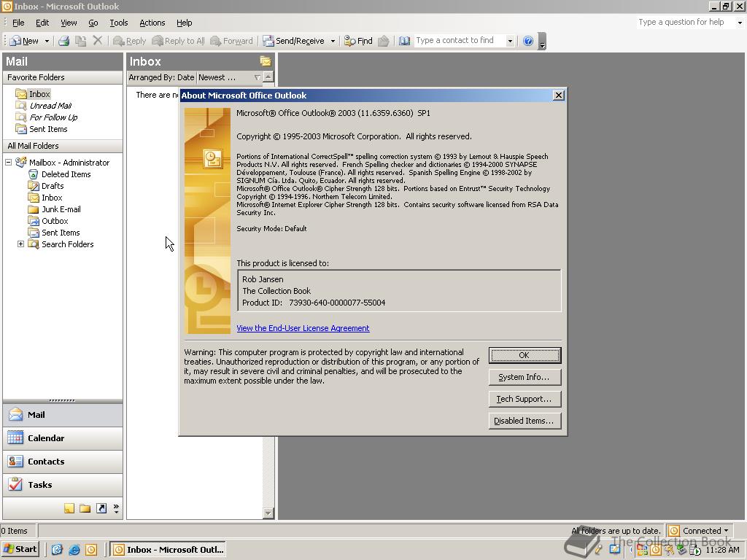
Task: Click OK in About dialog
Action: 525,355
